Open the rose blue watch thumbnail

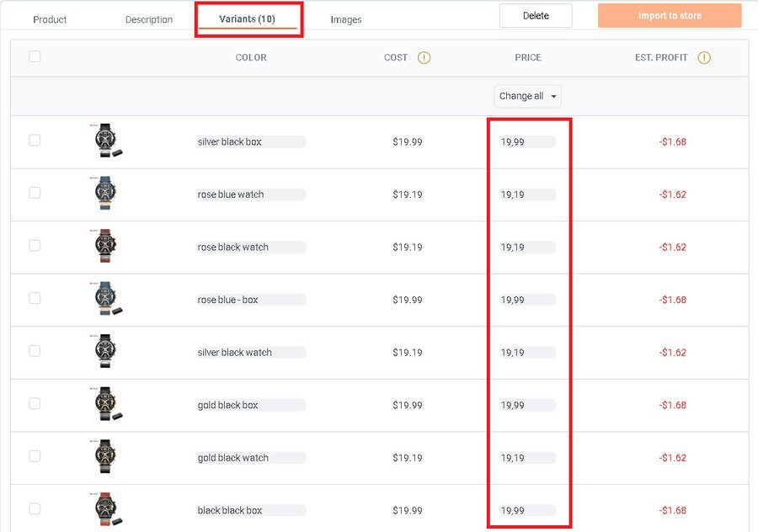click(x=106, y=194)
